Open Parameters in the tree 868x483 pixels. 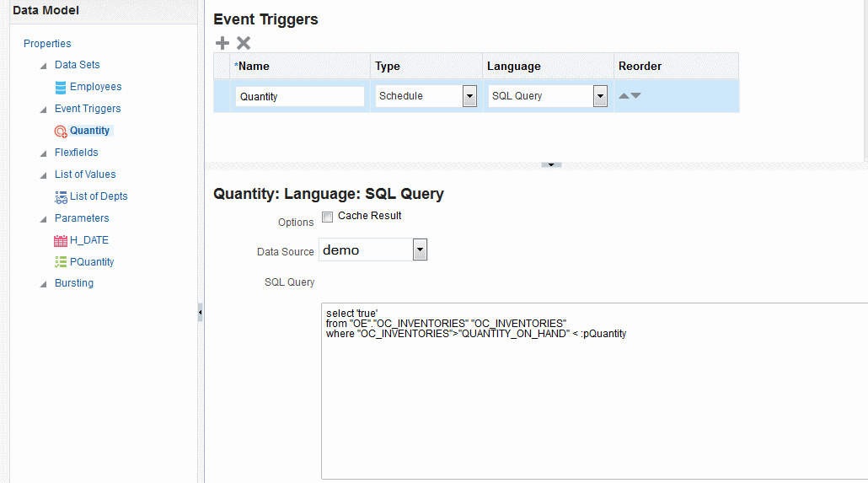pos(82,218)
